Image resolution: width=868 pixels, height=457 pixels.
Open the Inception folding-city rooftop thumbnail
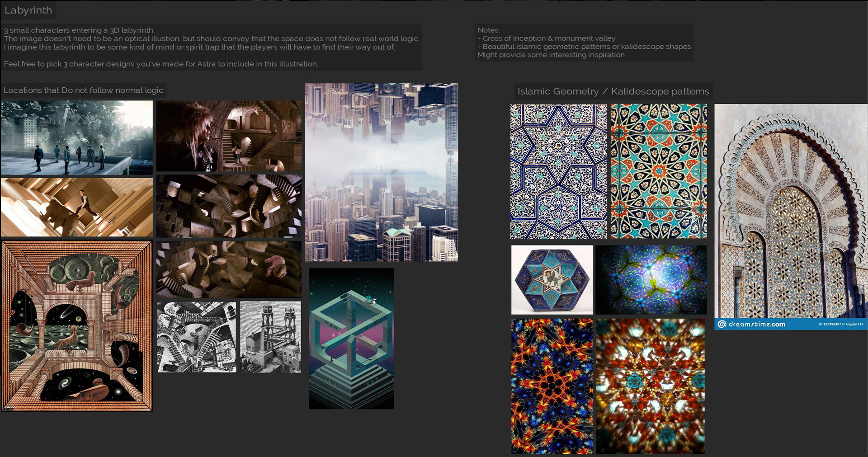click(x=76, y=137)
